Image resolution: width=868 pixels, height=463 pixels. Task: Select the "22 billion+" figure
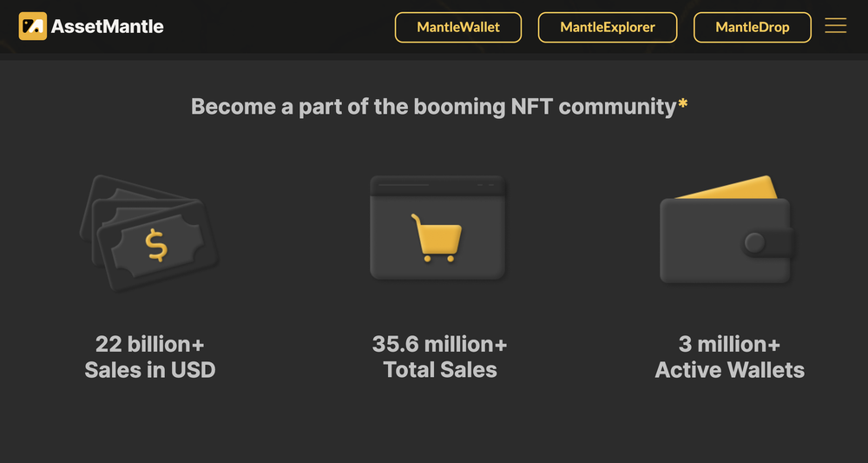[150, 344]
